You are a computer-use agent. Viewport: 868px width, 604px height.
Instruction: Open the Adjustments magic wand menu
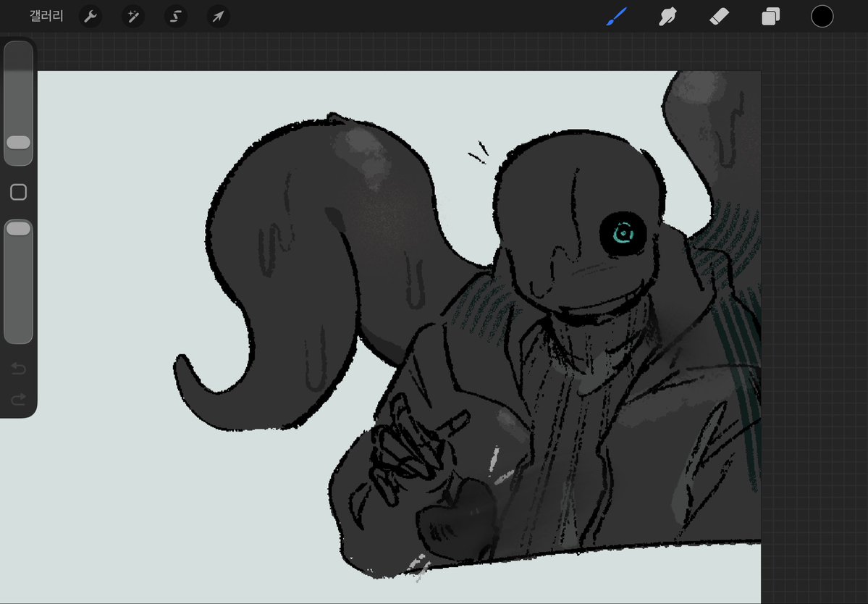click(133, 17)
